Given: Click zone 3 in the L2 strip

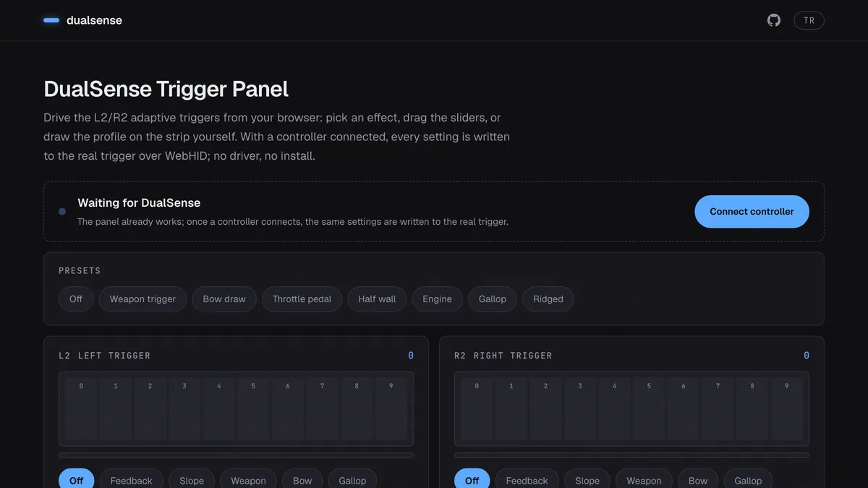Looking at the screenshot, I should pyautogui.click(x=184, y=408).
